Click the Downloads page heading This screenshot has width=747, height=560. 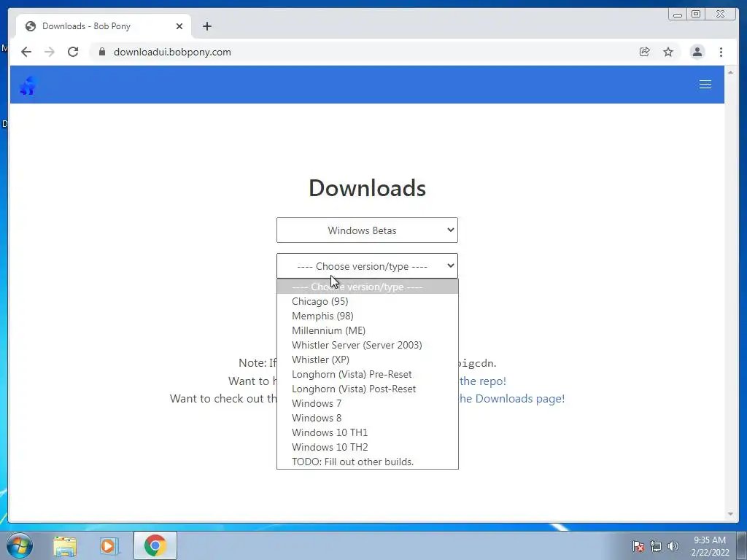368,187
